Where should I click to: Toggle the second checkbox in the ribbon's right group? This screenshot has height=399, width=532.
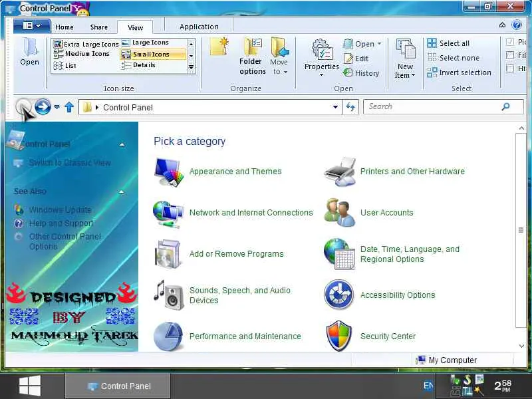[x=509, y=55]
